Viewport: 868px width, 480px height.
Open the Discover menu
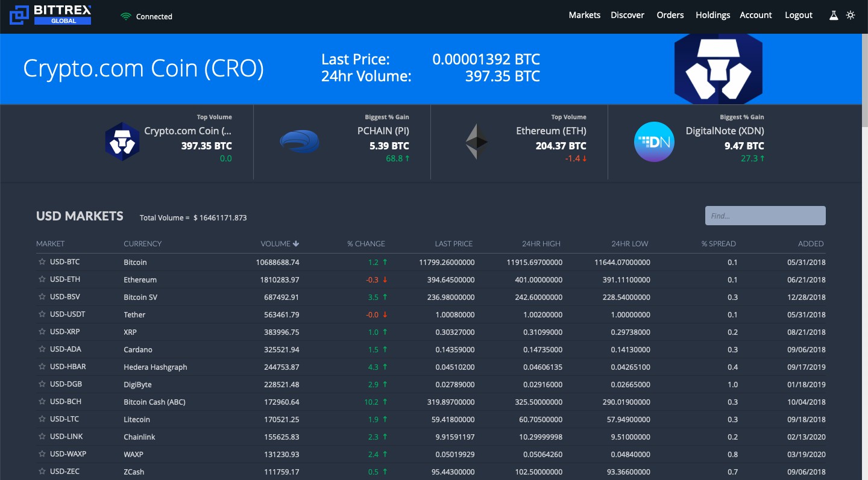point(627,15)
